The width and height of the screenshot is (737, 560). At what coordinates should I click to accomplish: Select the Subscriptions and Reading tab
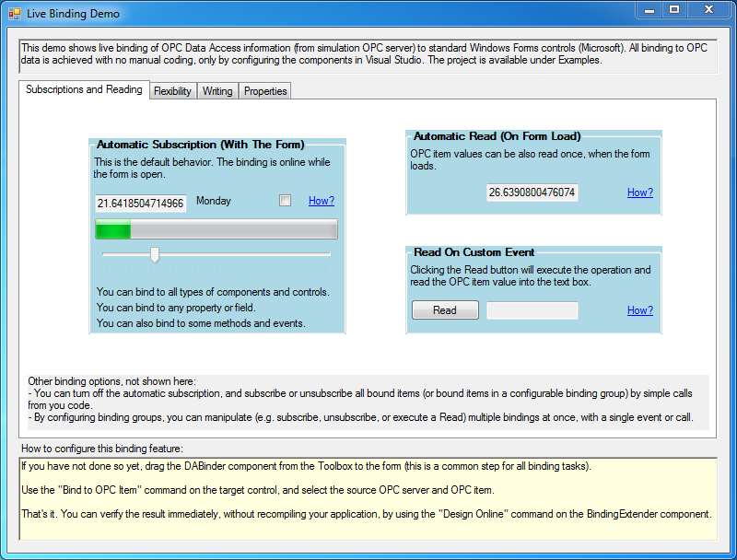(84, 90)
